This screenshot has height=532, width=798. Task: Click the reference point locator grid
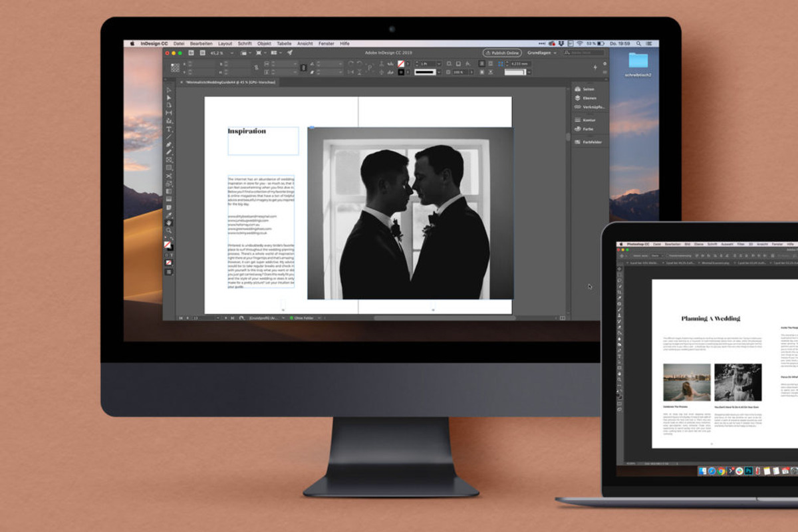coord(175,68)
